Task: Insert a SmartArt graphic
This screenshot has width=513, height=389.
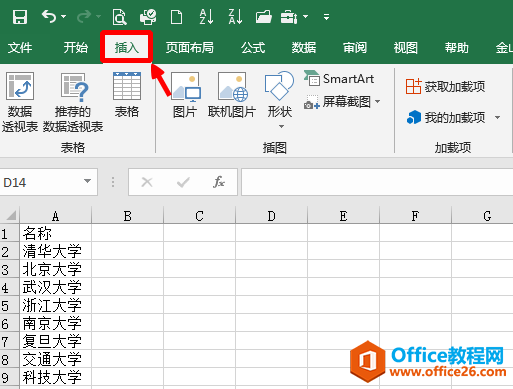Action: tap(339, 79)
